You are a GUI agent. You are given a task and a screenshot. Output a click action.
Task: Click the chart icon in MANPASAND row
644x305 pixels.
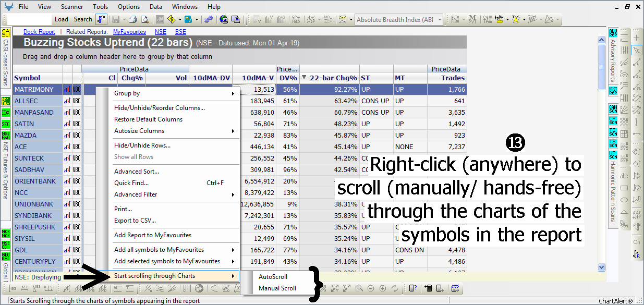point(67,112)
